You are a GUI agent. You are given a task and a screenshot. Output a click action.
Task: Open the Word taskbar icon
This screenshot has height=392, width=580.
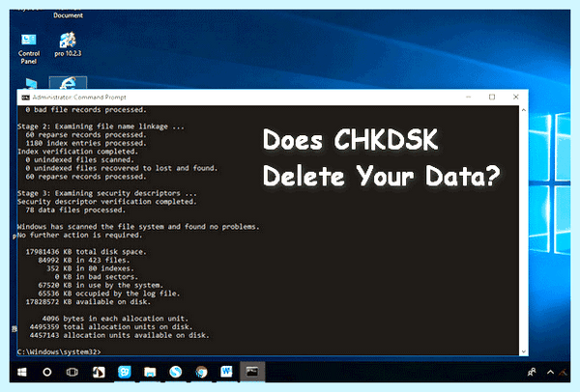[x=226, y=372]
